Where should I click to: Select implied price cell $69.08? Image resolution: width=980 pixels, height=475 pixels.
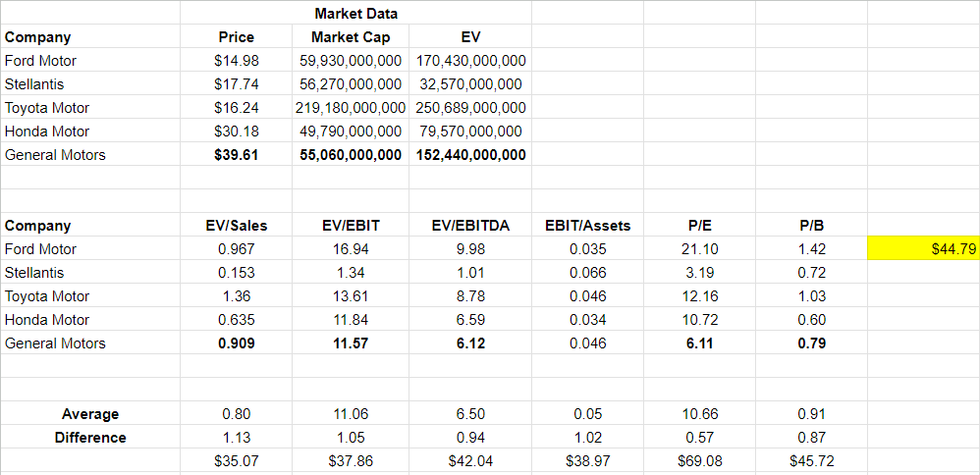coord(699,461)
